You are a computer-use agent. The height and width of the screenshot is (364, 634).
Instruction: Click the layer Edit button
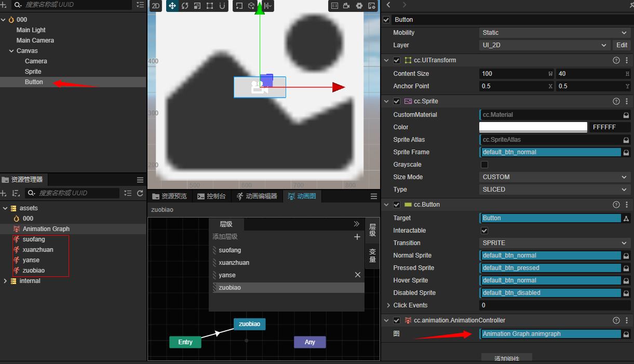click(x=622, y=45)
